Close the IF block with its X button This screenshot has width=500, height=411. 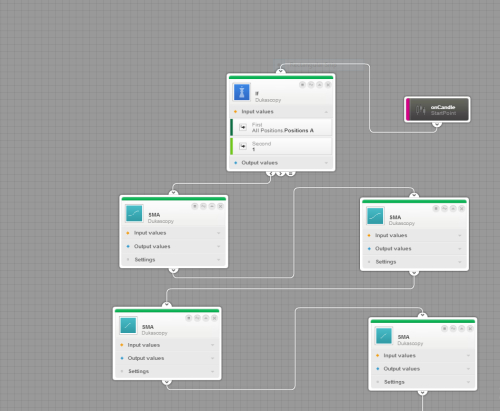pyautogui.click(x=328, y=85)
